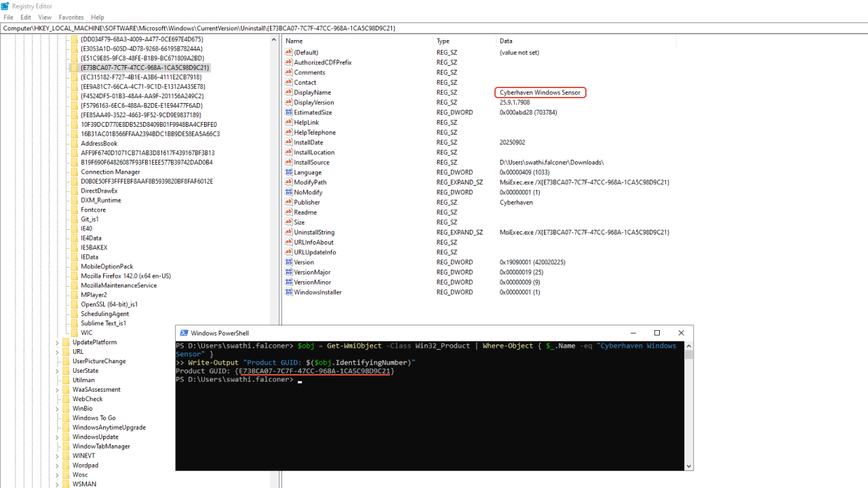868x488 pixels.
Task: Select the Mozilla Firefox 142.0 key
Action: tap(125, 276)
